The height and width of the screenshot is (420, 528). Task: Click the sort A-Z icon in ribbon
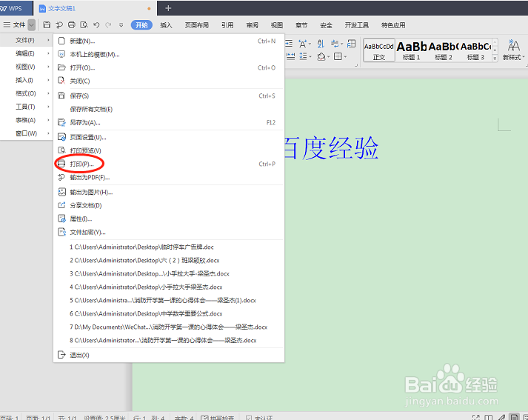click(x=321, y=44)
